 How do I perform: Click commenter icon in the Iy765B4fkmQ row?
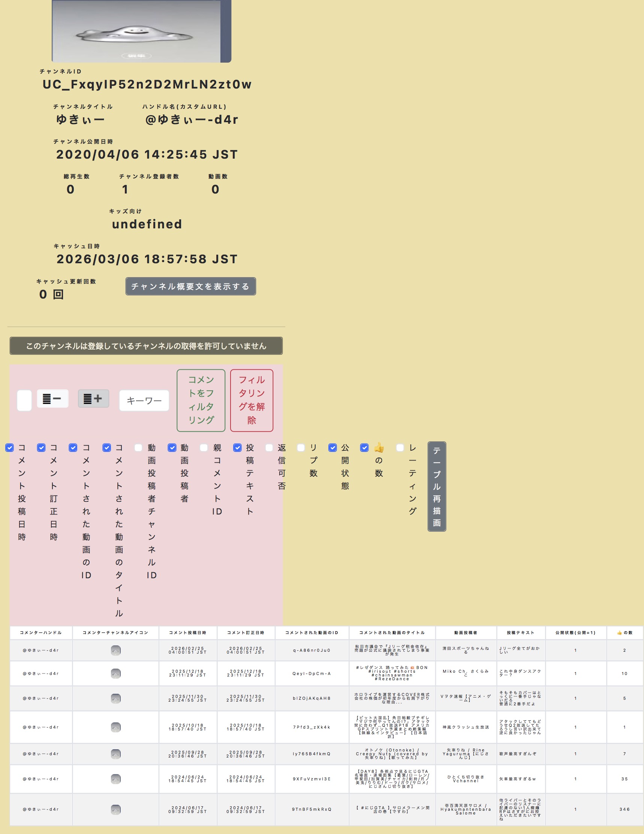point(116,754)
